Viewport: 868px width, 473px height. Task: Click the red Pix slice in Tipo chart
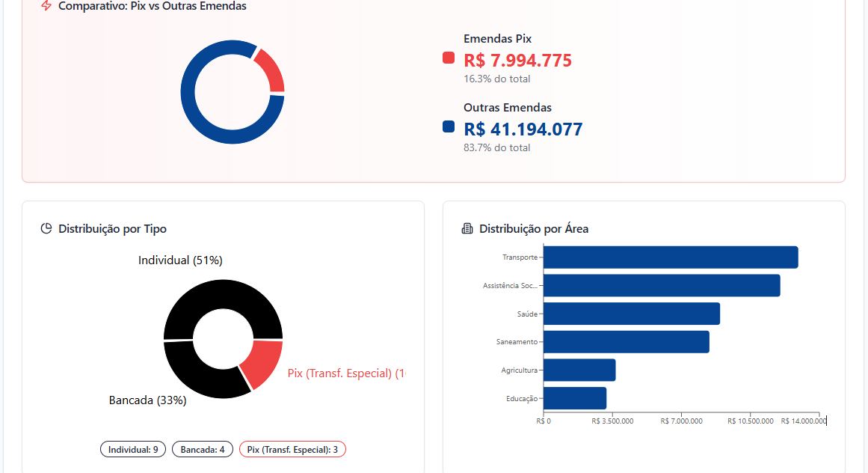click(x=262, y=363)
